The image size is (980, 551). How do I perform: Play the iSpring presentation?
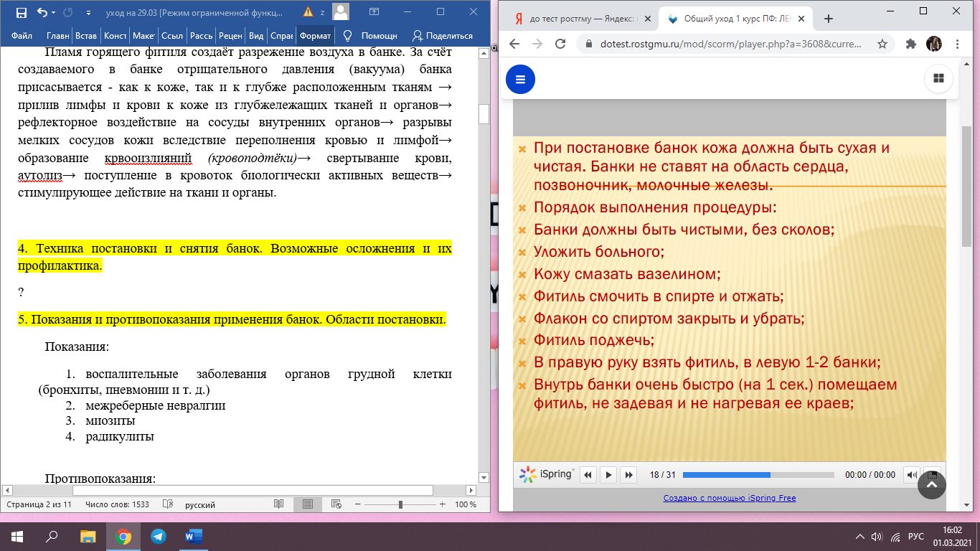click(608, 474)
